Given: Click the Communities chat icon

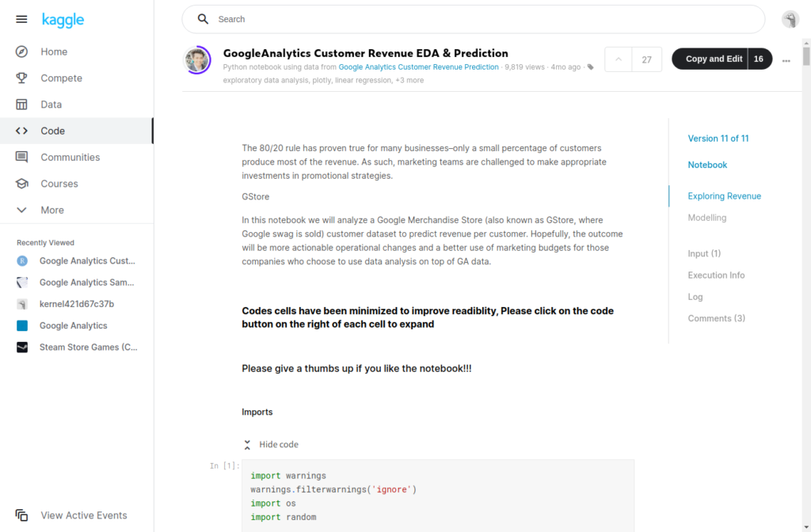Looking at the screenshot, I should 22,158.
